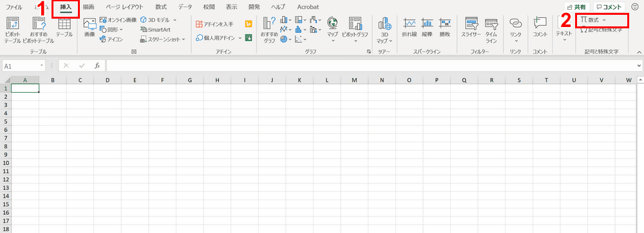The image size is (644, 233).
Task: Insert a line or area chart
Action: point(286,30)
